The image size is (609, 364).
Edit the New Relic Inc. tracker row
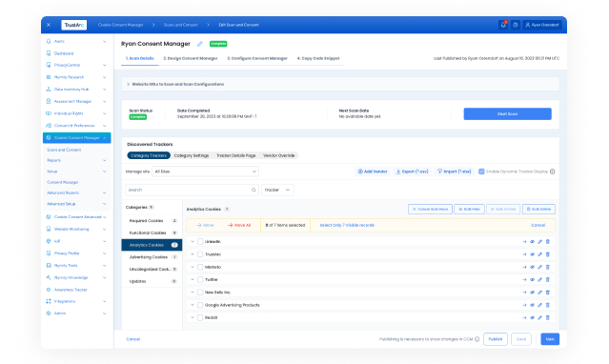click(539, 293)
